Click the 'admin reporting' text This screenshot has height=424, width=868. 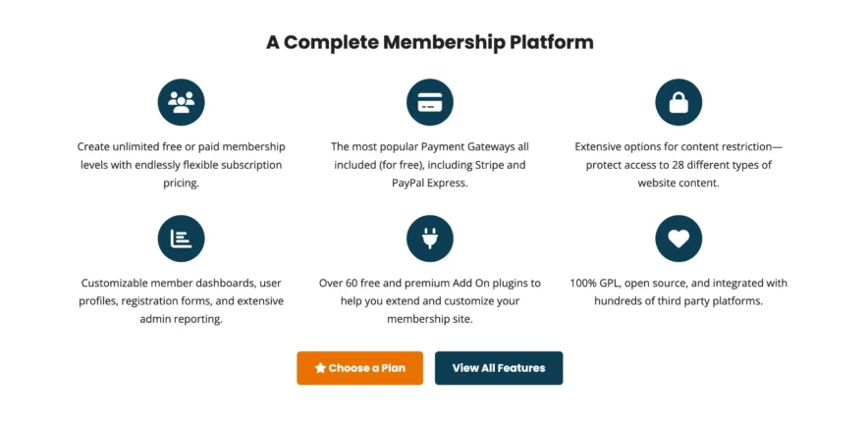pos(181,319)
